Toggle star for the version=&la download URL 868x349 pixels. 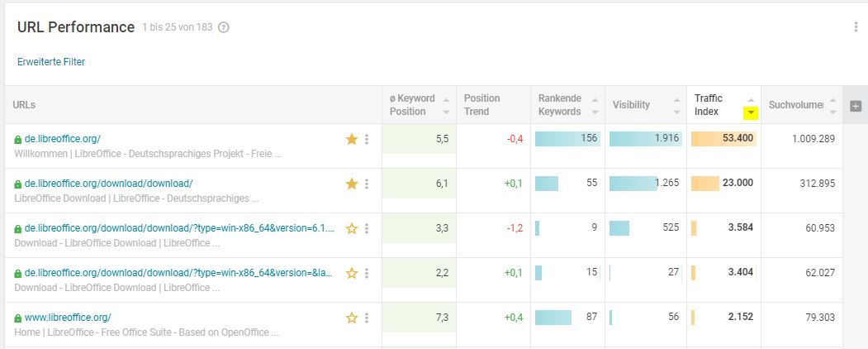tap(352, 273)
